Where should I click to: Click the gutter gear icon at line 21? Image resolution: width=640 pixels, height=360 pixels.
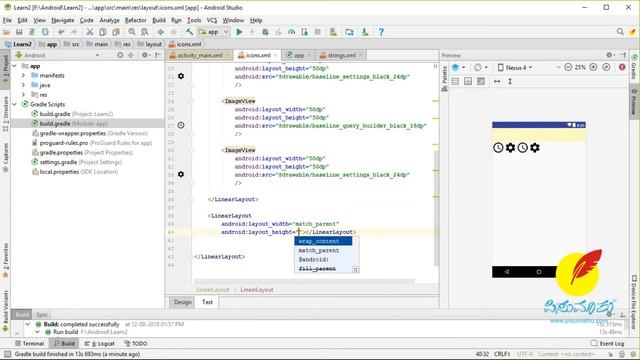coord(181,76)
